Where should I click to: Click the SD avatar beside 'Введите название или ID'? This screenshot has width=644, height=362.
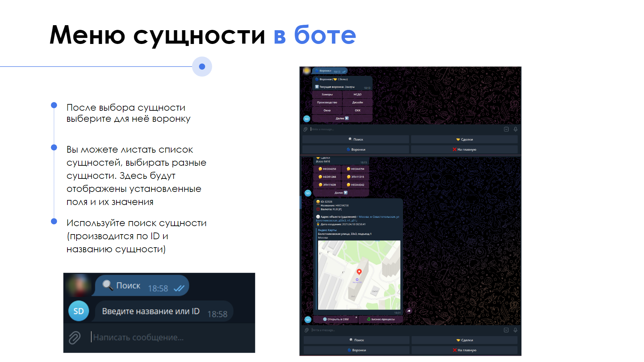coord(79,311)
